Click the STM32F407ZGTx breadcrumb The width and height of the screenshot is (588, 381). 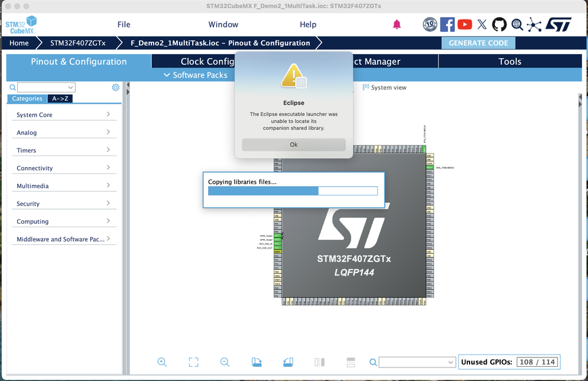78,43
